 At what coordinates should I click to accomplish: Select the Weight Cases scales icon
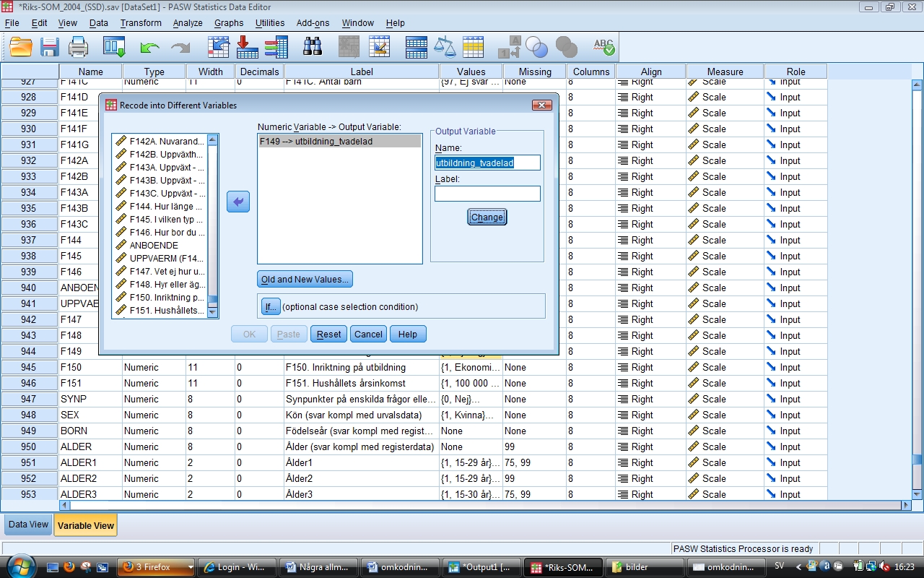click(445, 48)
